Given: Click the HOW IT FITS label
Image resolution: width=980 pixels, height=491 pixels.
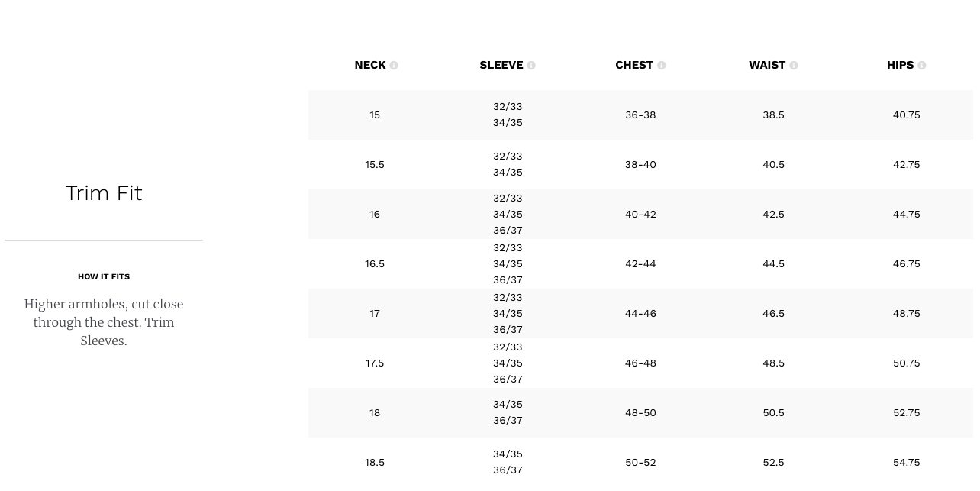Looking at the screenshot, I should pos(104,277).
